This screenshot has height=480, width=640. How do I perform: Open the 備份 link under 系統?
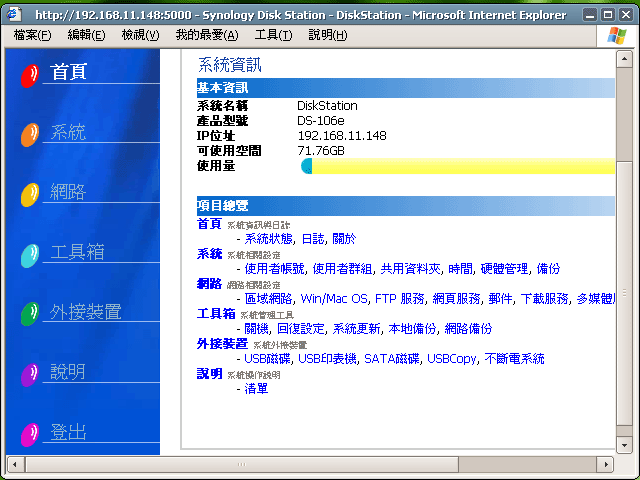click(x=548, y=269)
